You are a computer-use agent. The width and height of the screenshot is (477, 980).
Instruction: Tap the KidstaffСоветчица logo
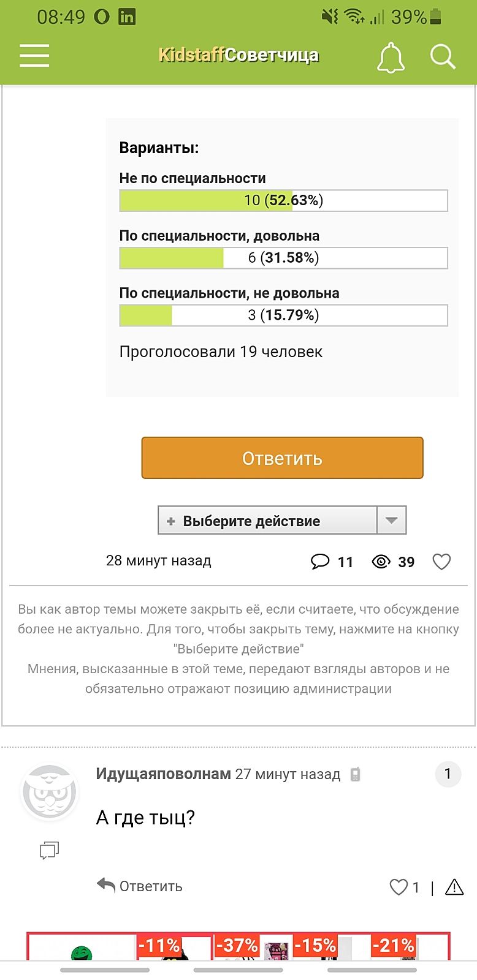click(x=238, y=55)
